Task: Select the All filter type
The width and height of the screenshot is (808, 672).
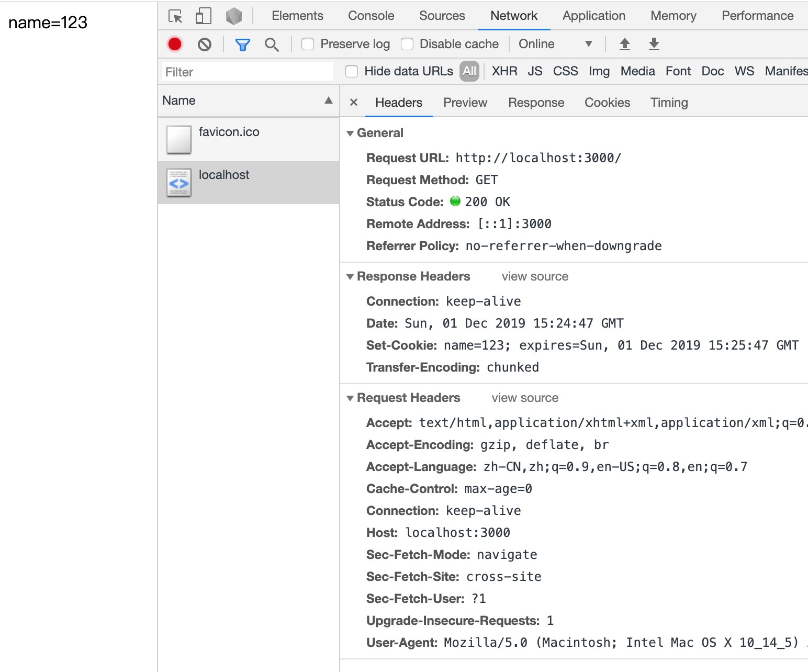Action: tap(469, 71)
